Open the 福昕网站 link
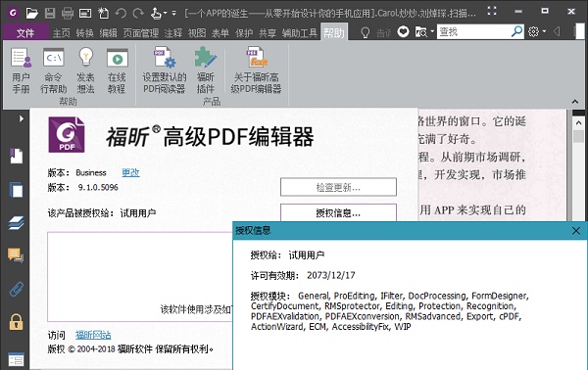 point(93,335)
